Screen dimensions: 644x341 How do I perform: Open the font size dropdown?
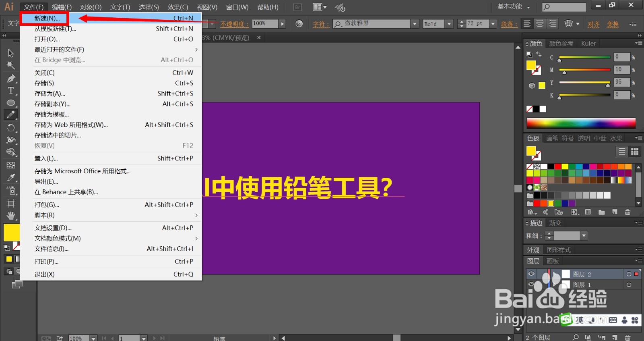pos(493,24)
